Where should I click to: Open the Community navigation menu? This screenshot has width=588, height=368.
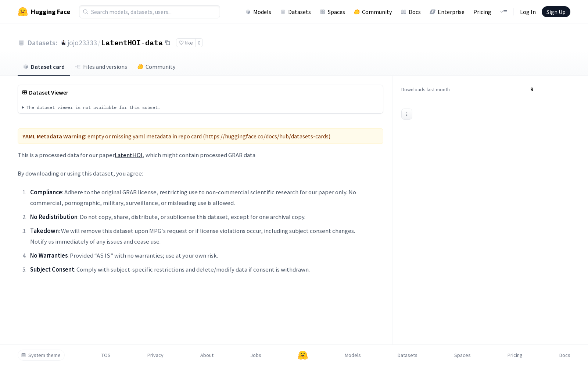pyautogui.click(x=373, y=12)
